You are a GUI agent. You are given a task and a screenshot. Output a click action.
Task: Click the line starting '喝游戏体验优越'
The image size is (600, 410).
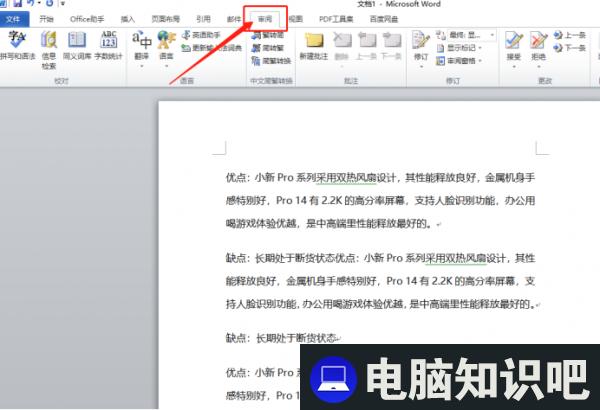[x=333, y=223]
